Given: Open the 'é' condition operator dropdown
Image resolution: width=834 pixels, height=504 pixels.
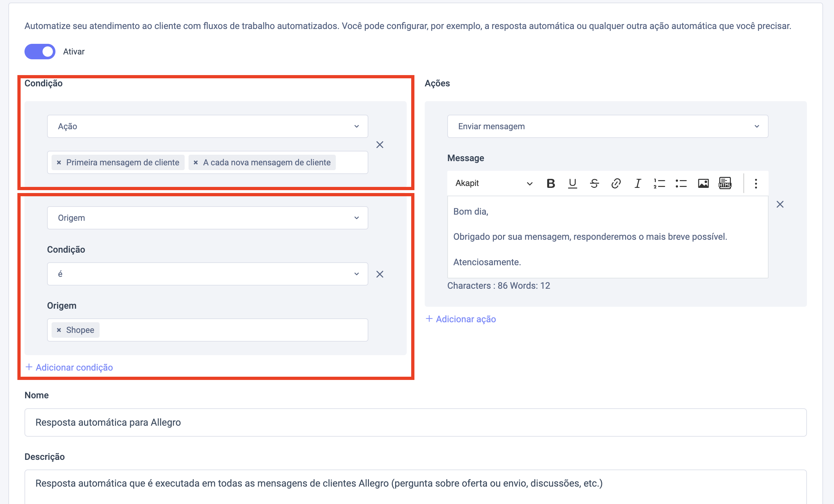Looking at the screenshot, I should [x=207, y=274].
